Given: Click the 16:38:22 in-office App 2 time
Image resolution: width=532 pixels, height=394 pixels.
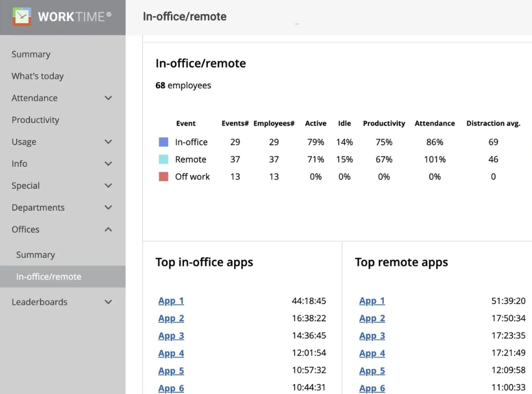Looking at the screenshot, I should coord(309,318).
